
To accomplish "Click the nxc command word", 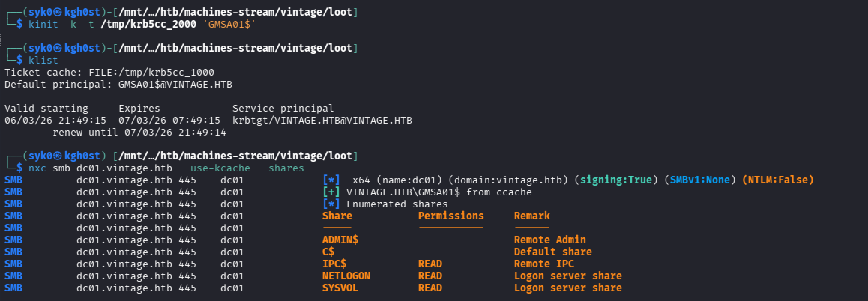I will [x=37, y=168].
